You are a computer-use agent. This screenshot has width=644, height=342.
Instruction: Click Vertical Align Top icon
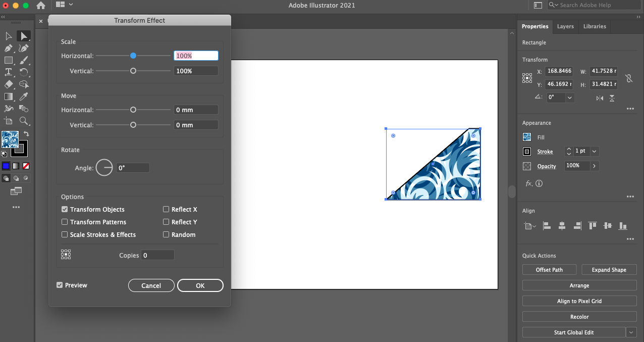(x=593, y=226)
